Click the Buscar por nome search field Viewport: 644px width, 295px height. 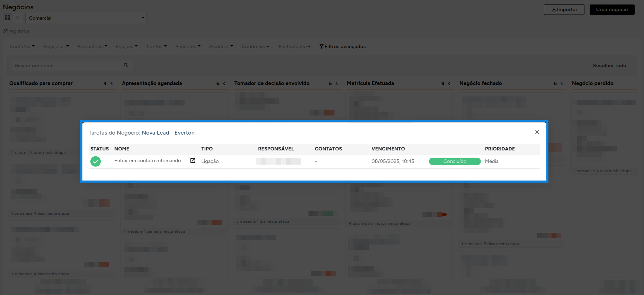click(x=68, y=65)
